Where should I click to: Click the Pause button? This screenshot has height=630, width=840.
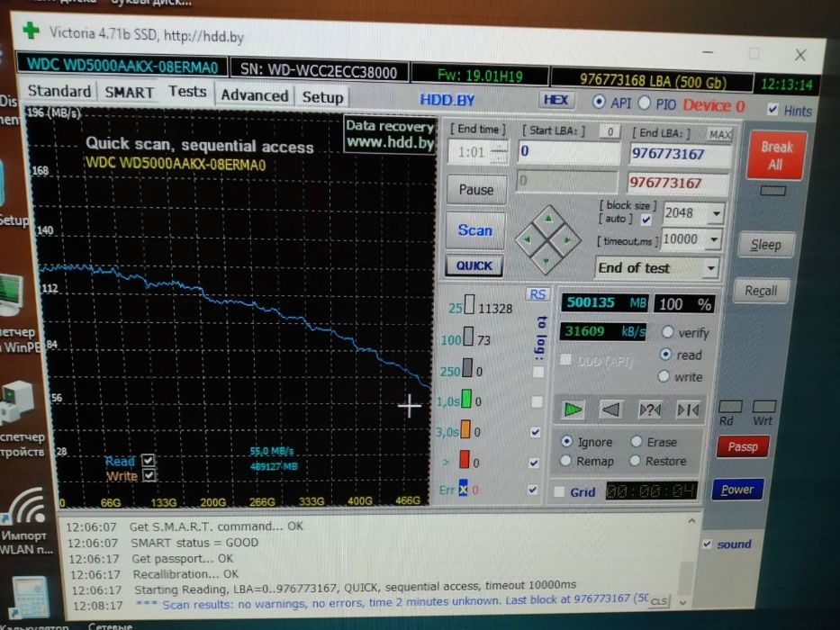[475, 189]
